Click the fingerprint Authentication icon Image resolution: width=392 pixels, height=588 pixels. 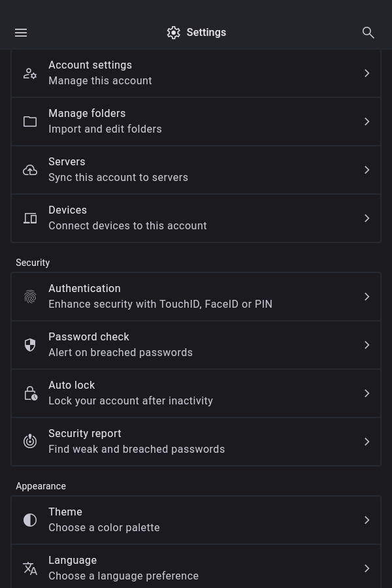point(30,297)
